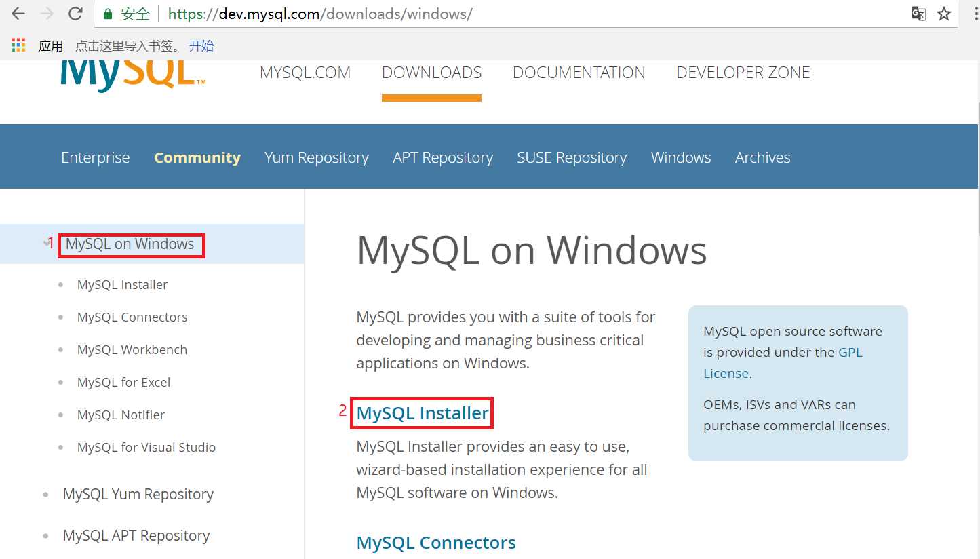980x559 pixels.
Task: Go back with the browser back arrow
Action: pos(18,14)
